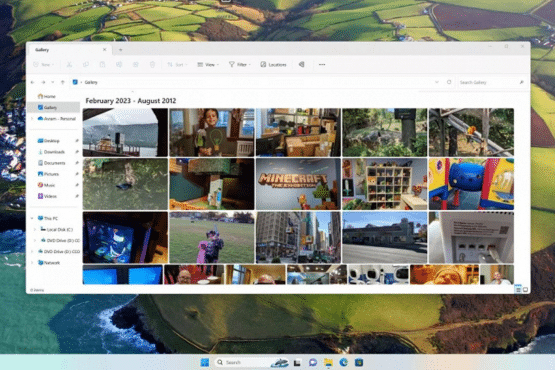Open the Minecraft Exhibition photo thumbnail

coord(298,184)
